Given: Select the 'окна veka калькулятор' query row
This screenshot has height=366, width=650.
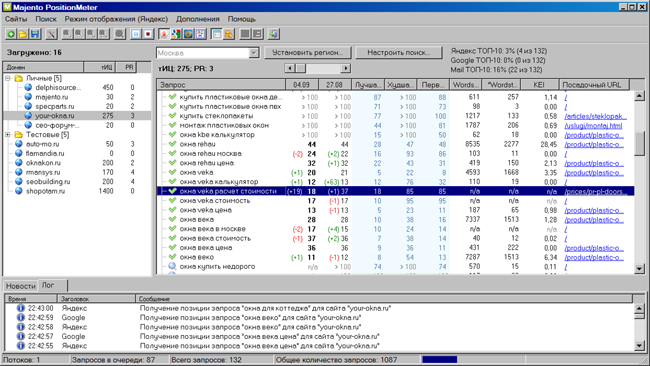Looking at the screenshot, I should pos(395,182).
